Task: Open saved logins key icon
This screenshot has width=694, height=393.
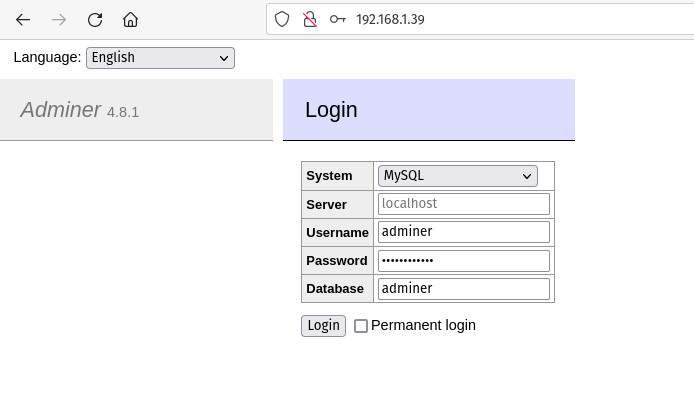Action: [x=338, y=19]
